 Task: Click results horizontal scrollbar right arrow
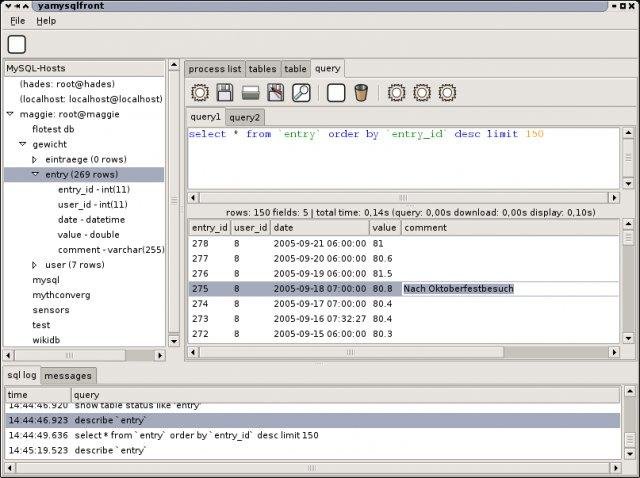[614, 352]
